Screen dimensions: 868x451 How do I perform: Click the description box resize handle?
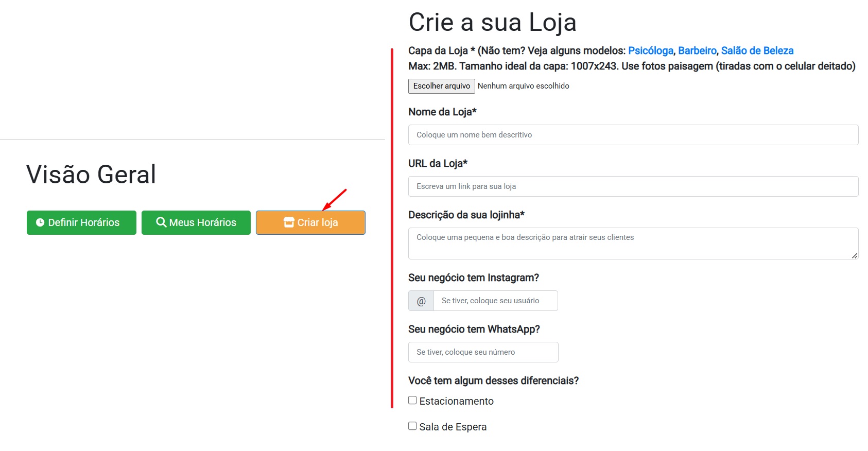pyautogui.click(x=856, y=256)
